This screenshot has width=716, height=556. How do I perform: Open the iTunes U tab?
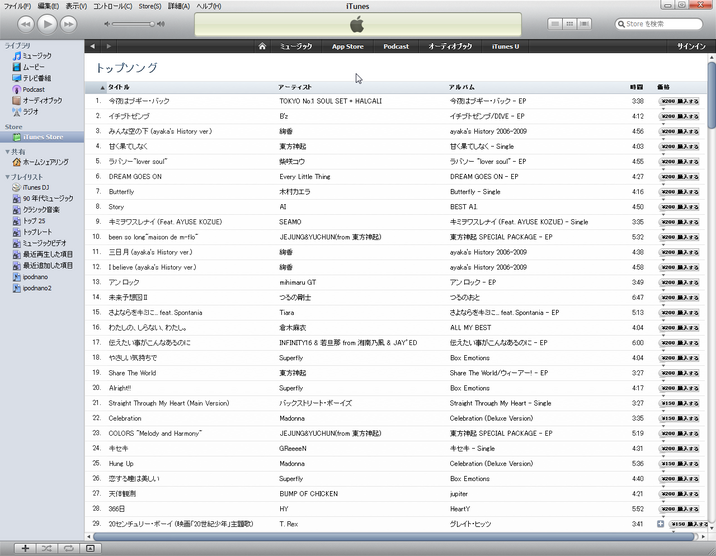click(x=505, y=46)
